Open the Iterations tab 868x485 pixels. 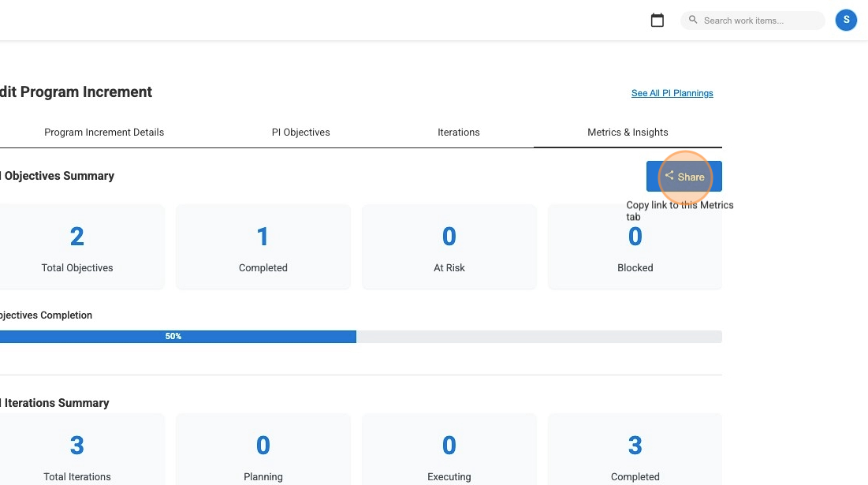tap(458, 132)
